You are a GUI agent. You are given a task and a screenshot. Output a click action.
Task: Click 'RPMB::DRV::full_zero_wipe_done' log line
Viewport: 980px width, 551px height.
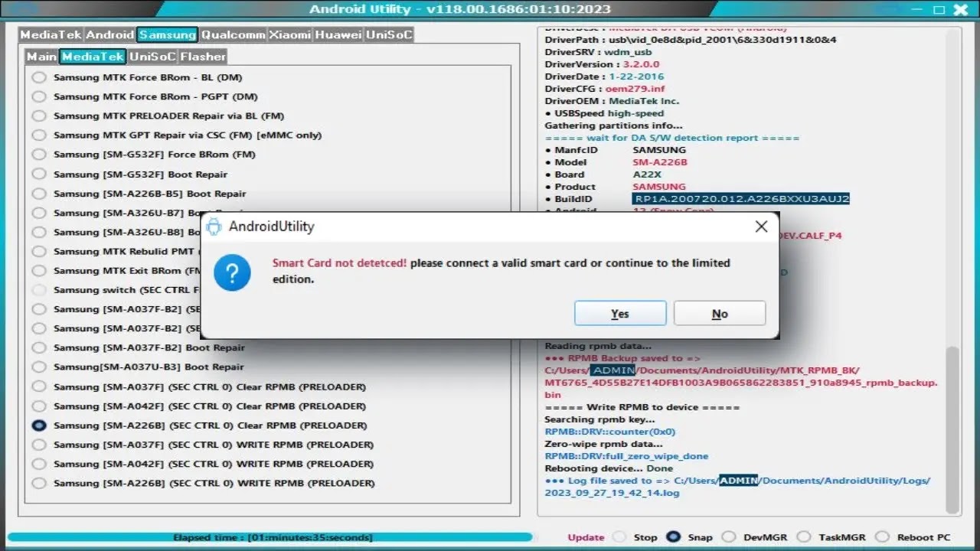626,456
